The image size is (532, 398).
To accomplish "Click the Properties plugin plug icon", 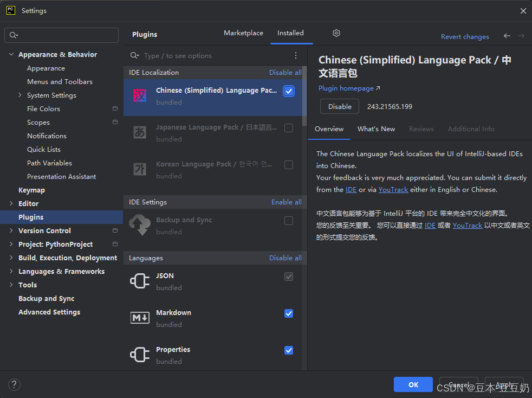I will (140, 355).
